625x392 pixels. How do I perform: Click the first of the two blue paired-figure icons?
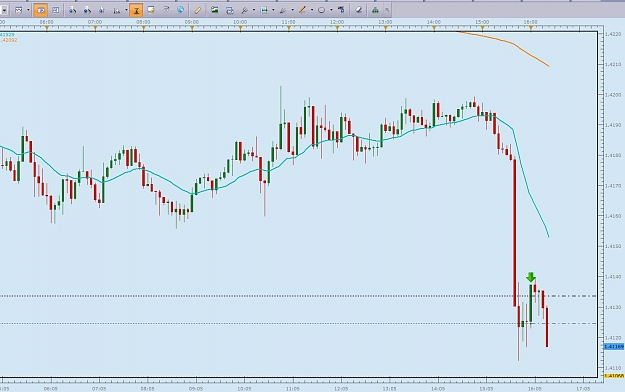pos(72,10)
